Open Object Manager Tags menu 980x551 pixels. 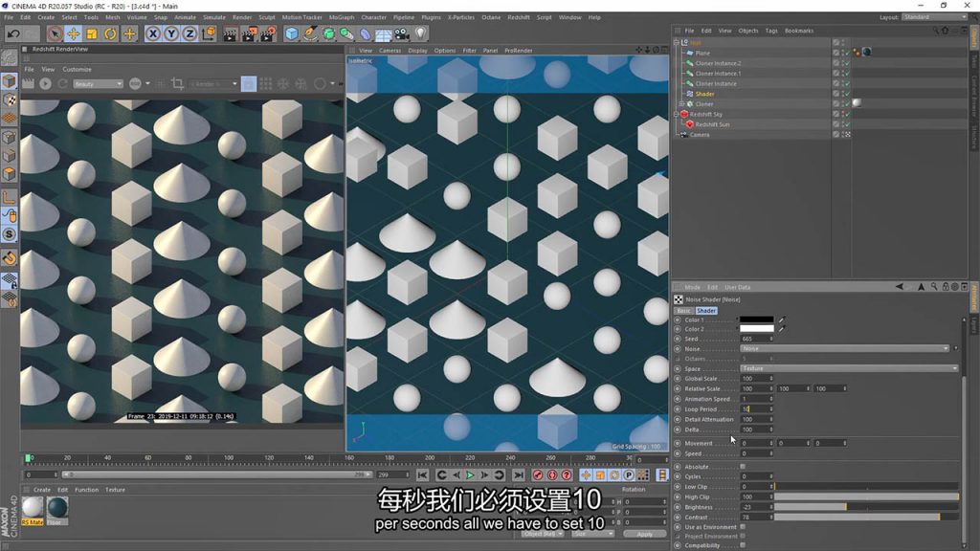tap(771, 31)
